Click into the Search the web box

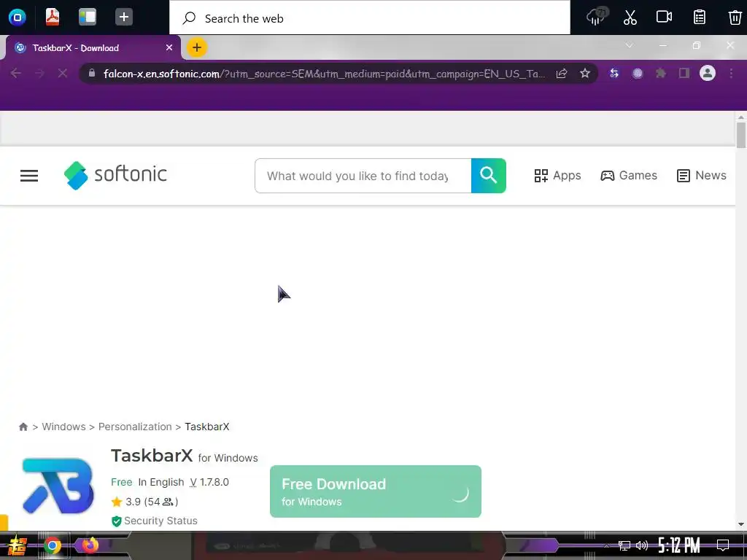(x=370, y=18)
